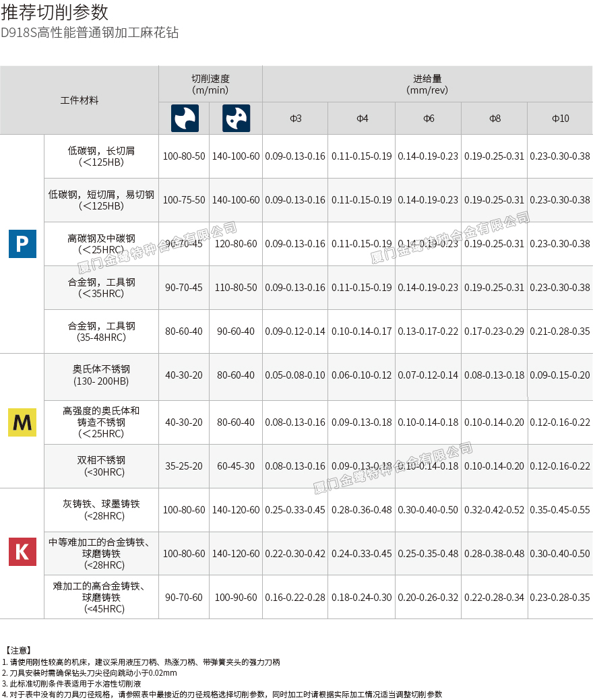Click the 工件材料 column header
595x700 pixels.
coord(80,100)
